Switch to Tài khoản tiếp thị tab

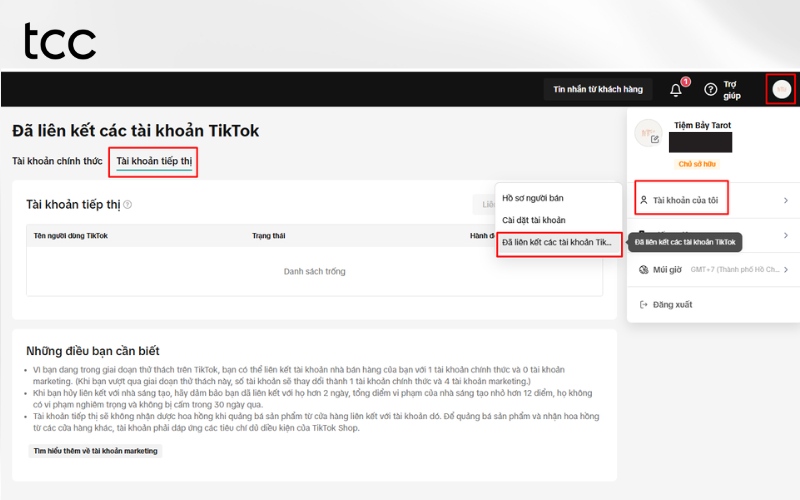click(x=154, y=161)
